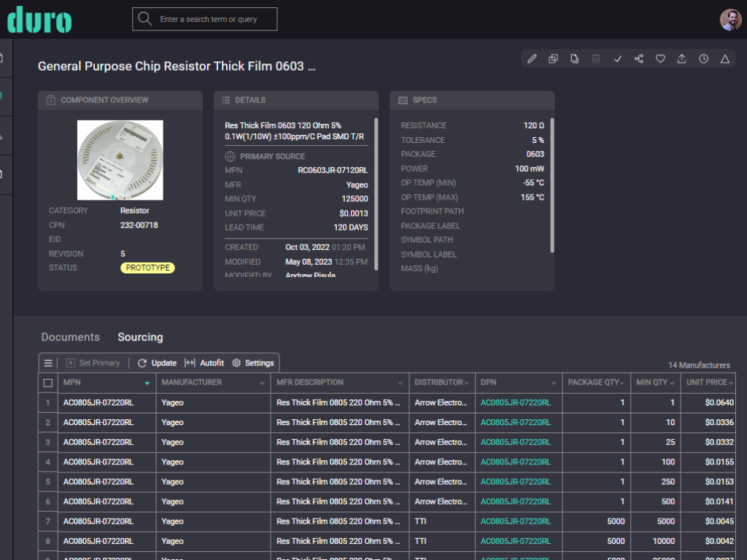Open revision history clock icon
Screen dimensions: 747x560
[x=704, y=58]
